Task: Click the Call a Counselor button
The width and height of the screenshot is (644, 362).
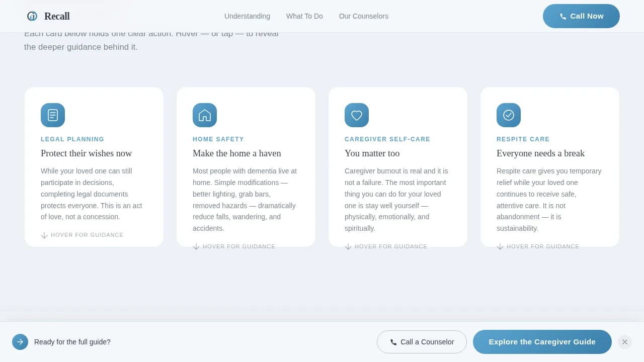Action: [x=422, y=342]
